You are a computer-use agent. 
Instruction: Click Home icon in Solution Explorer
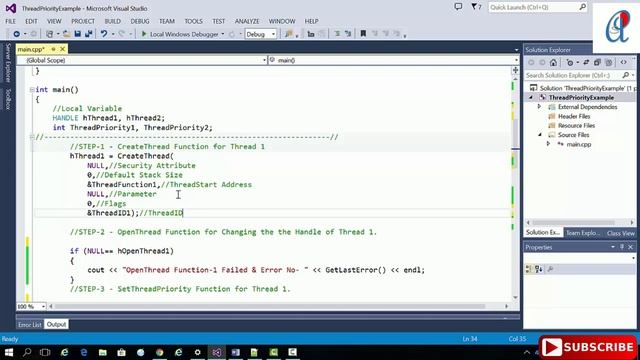(553, 62)
